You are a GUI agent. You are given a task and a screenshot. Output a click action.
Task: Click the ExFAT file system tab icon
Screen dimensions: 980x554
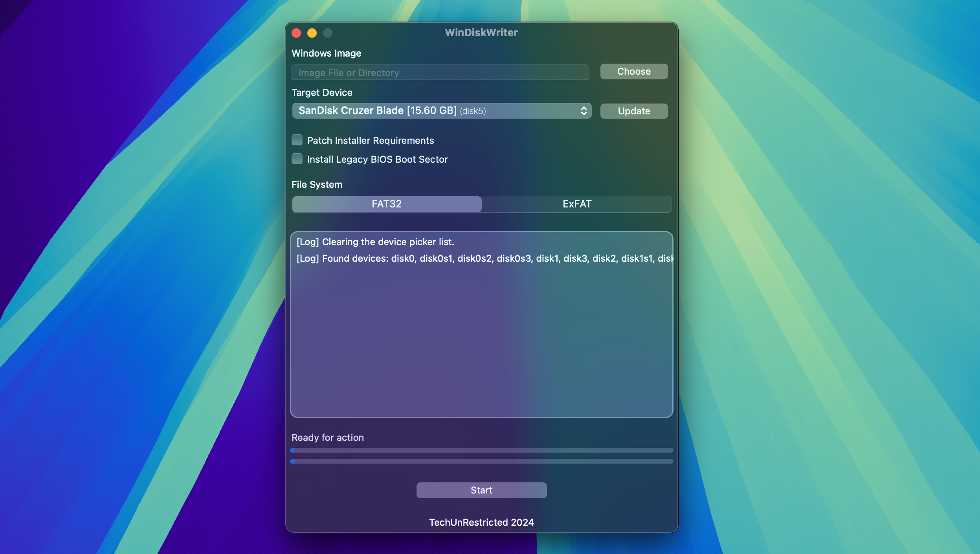click(x=577, y=204)
